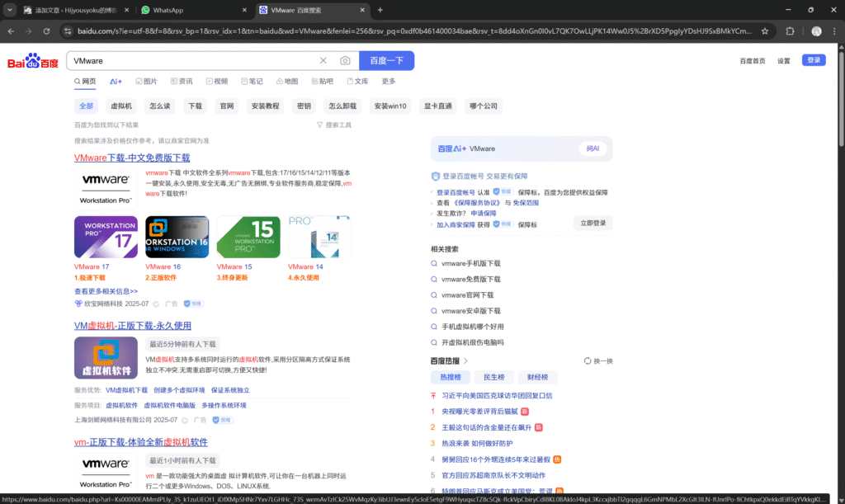Click the Workstation 15 Pro thumbnail

click(248, 237)
